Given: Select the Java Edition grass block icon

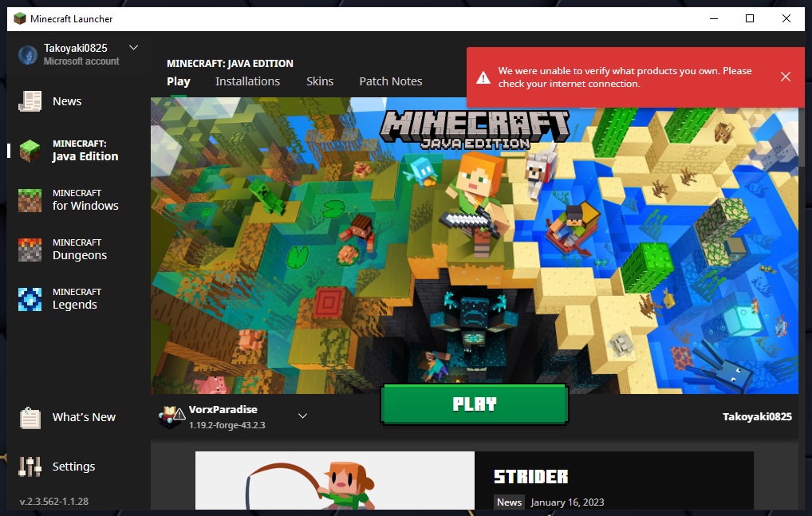Looking at the screenshot, I should coord(30,151).
